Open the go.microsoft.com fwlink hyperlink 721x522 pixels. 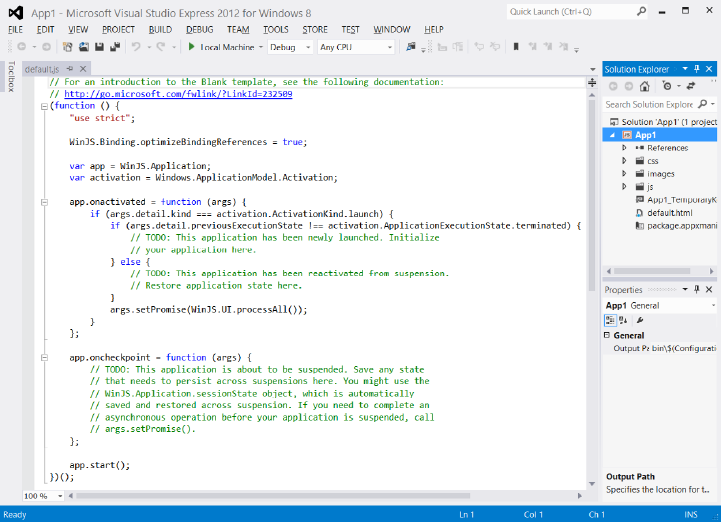(x=178, y=94)
